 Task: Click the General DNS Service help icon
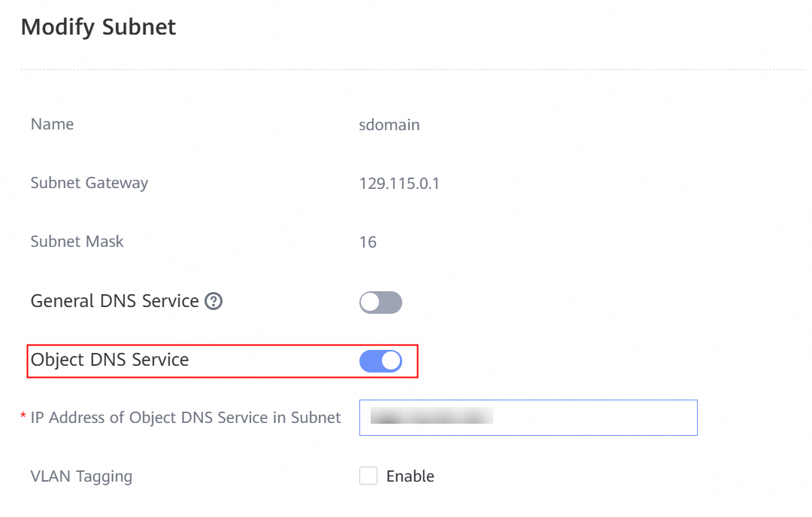[214, 301]
